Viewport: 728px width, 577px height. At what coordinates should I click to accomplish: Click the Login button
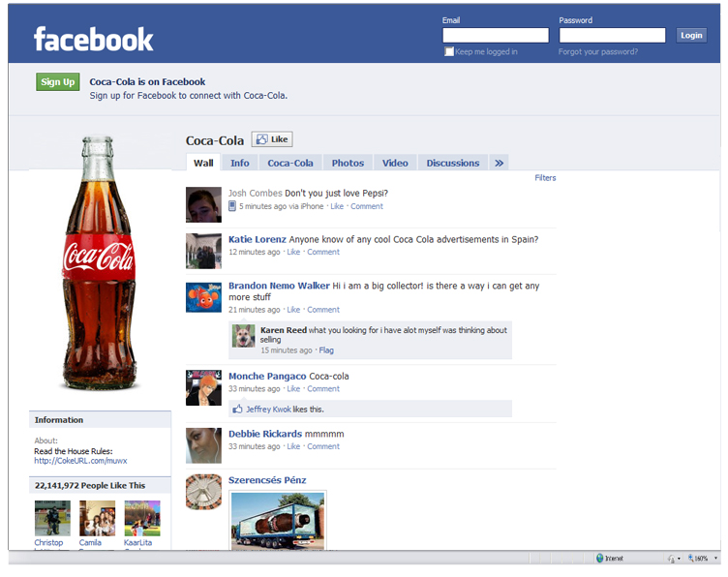tap(691, 35)
